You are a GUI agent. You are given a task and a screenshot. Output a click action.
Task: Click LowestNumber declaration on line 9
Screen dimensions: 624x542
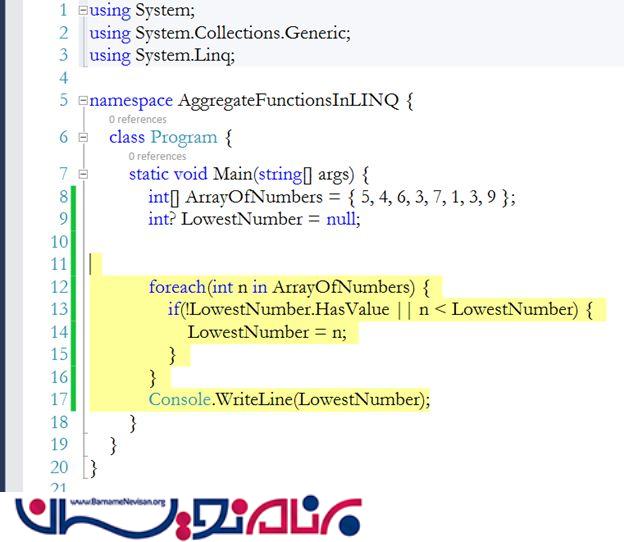coord(242,219)
